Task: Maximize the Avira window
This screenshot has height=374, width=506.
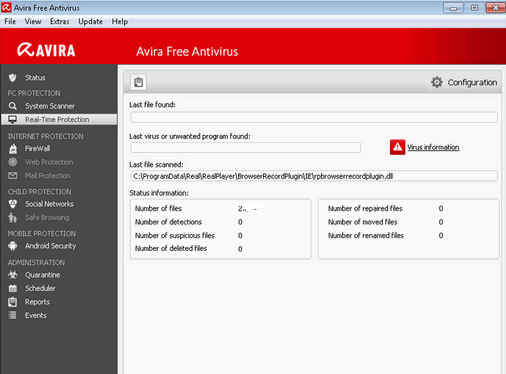Action: tap(474, 8)
